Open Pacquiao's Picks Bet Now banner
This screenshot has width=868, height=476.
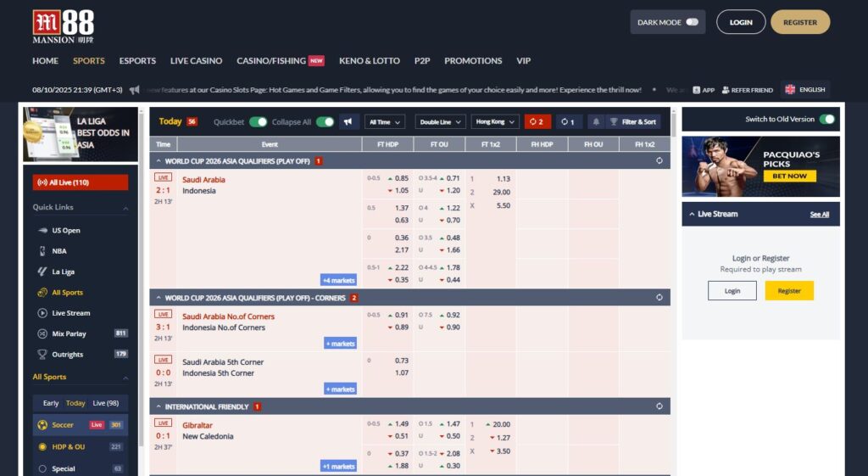pos(760,166)
